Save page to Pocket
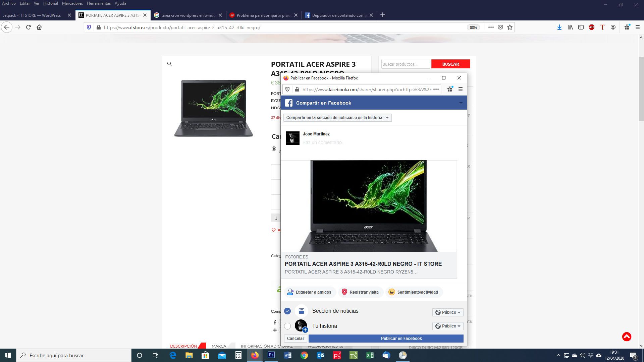The image size is (644, 362). tap(500, 27)
